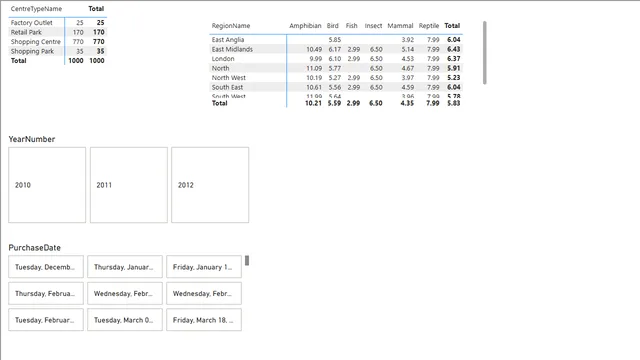Click the Fish column header
The image size is (640, 360).
tap(351, 26)
